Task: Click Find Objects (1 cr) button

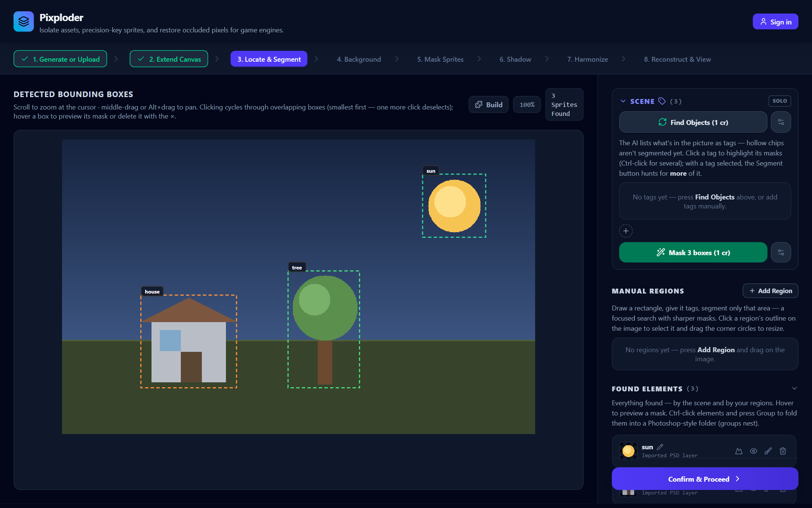Action: tap(693, 122)
